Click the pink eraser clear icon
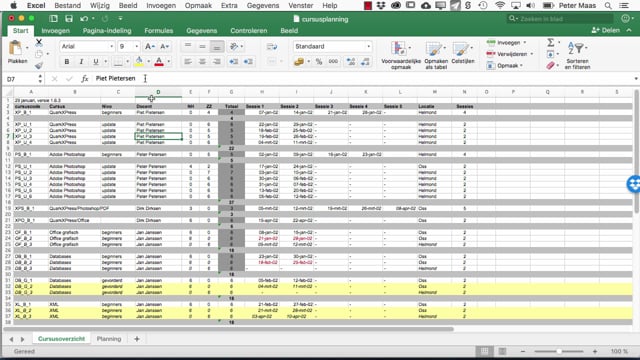 [551, 65]
